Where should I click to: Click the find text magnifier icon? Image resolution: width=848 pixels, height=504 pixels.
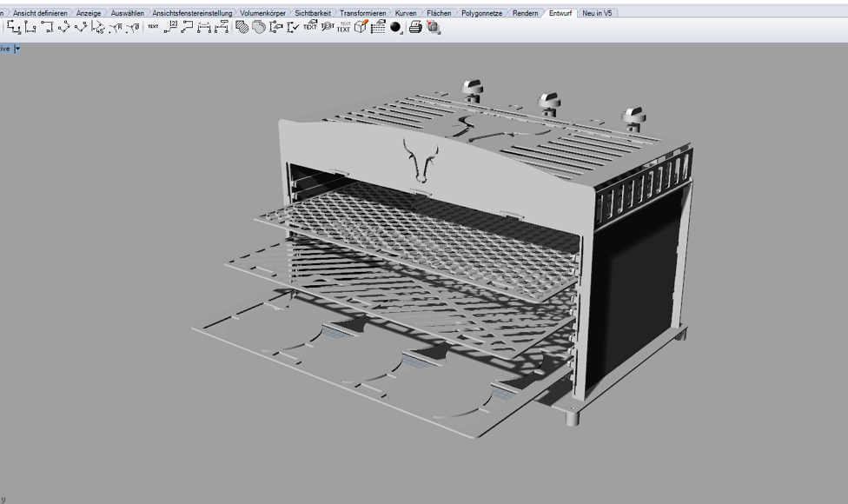point(327,28)
